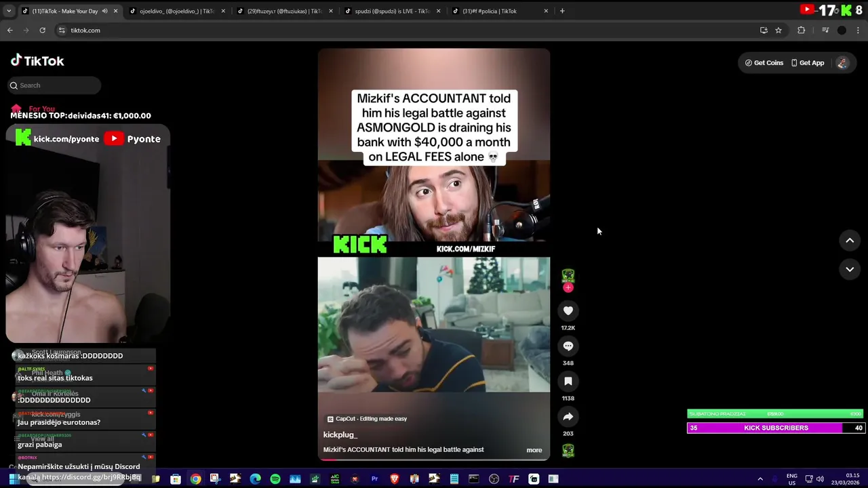Open the volume control in system tray
The width and height of the screenshot is (868, 488).
(x=820, y=479)
